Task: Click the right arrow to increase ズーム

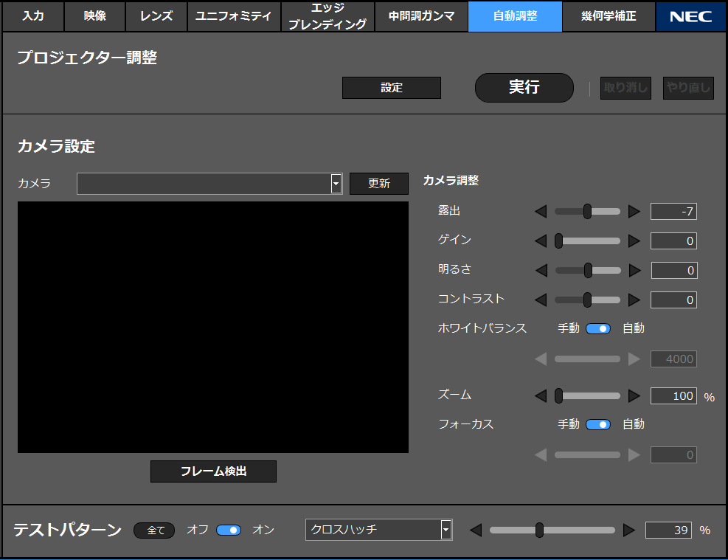Action: click(x=634, y=396)
